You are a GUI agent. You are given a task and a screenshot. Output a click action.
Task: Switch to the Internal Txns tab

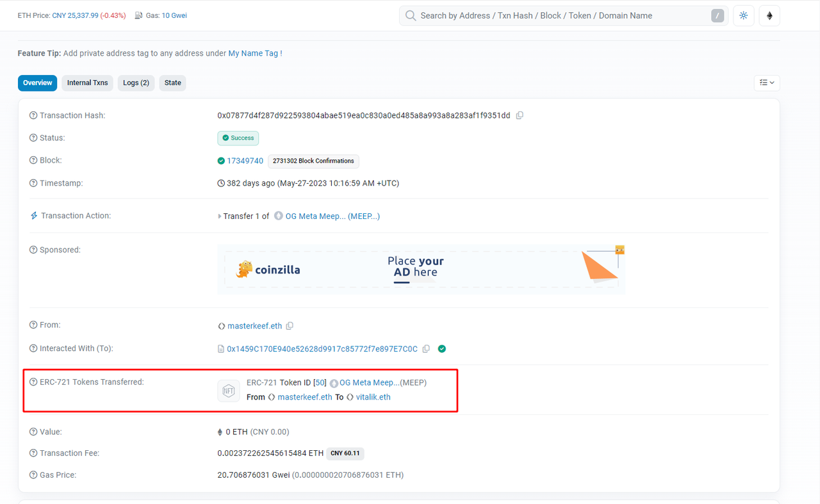(87, 83)
